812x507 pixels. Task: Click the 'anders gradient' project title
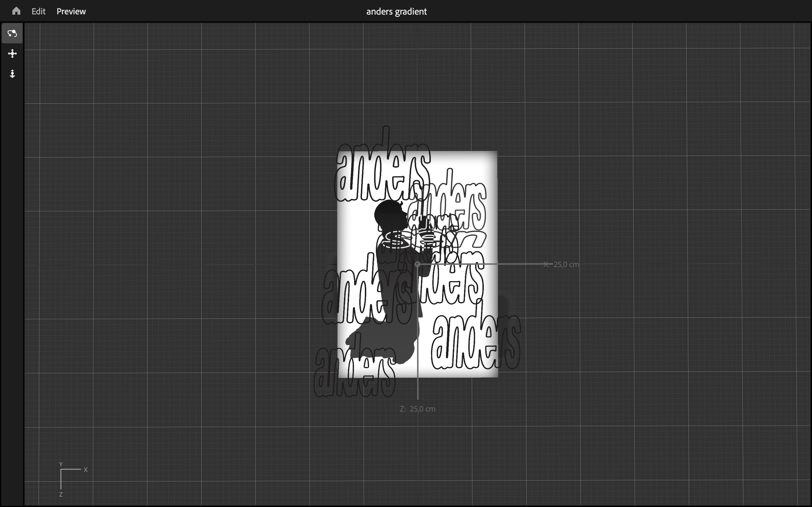(396, 11)
